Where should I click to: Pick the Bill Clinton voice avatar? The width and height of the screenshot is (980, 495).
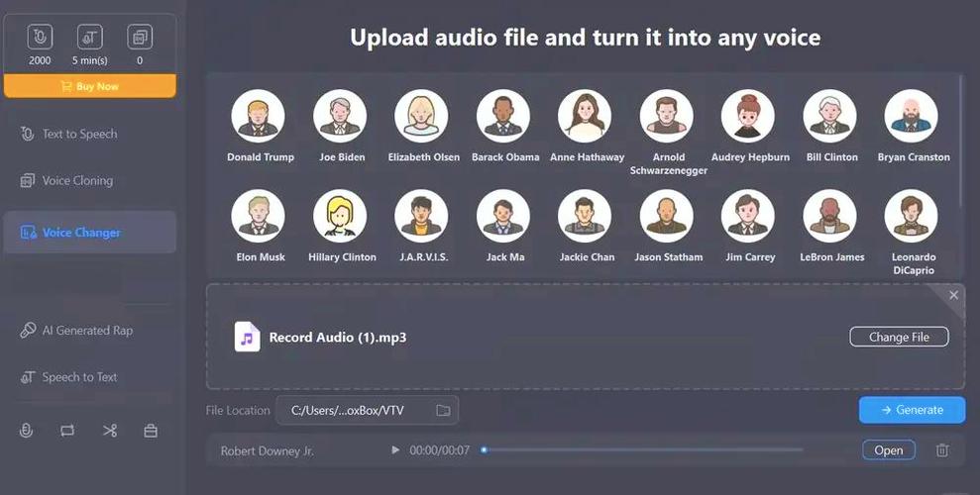pos(830,116)
